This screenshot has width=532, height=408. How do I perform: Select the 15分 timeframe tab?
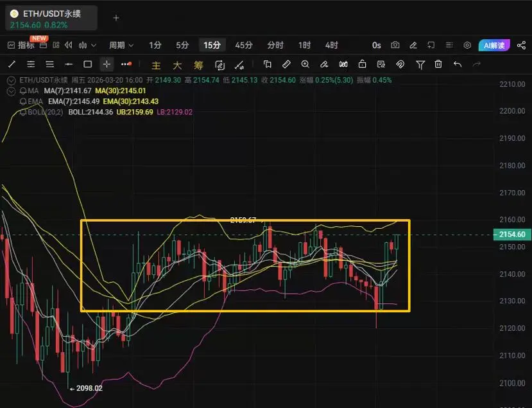212,45
